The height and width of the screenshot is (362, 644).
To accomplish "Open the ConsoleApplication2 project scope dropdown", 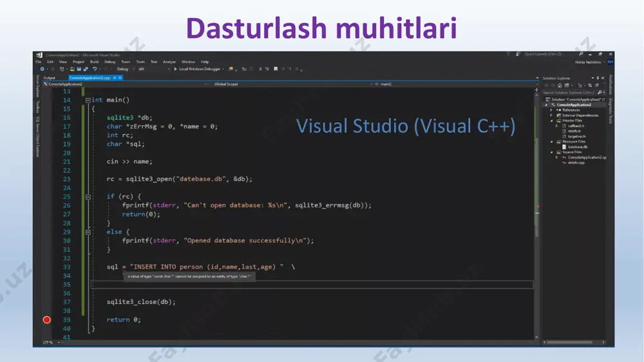I will (126, 84).
